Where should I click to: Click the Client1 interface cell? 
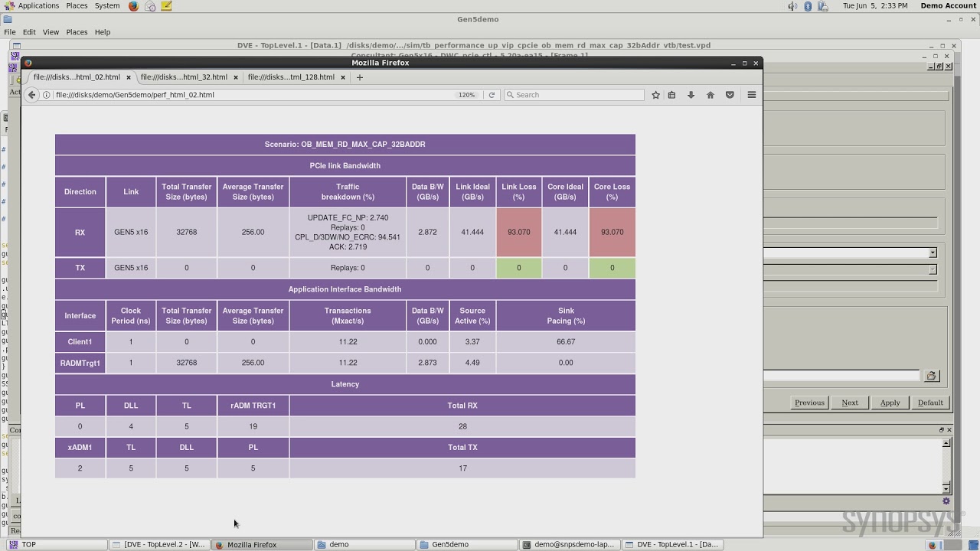coord(80,342)
